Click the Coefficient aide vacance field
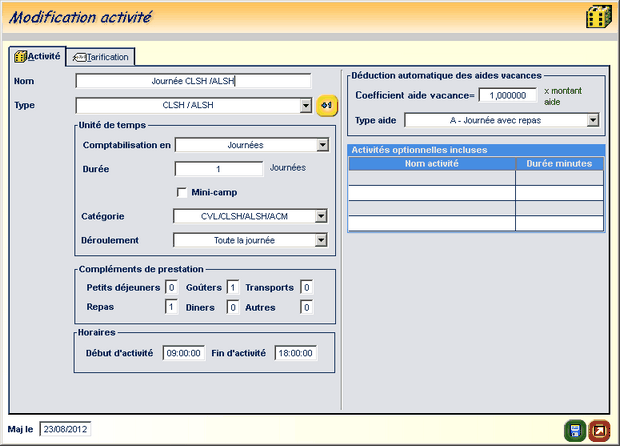The height and width of the screenshot is (446, 620). 507,95
